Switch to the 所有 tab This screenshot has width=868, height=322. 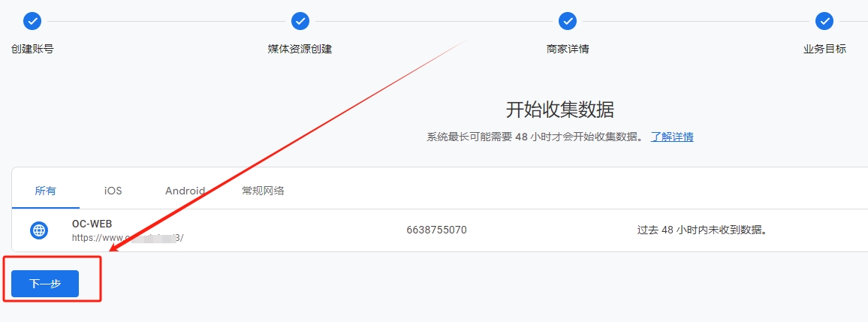point(45,191)
